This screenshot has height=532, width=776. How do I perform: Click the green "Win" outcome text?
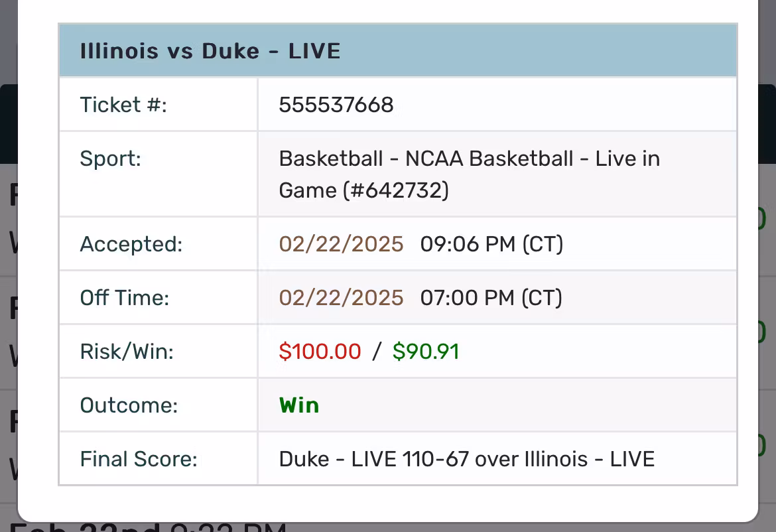click(x=299, y=405)
